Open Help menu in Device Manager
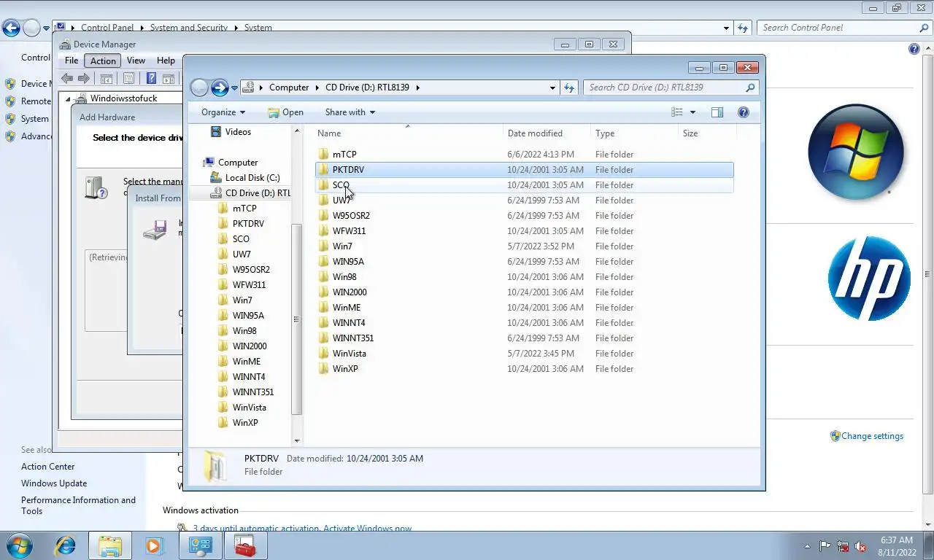 (x=166, y=61)
